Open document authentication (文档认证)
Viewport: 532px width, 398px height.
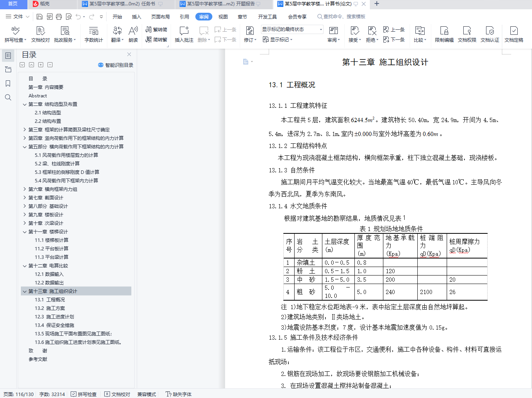490,34
